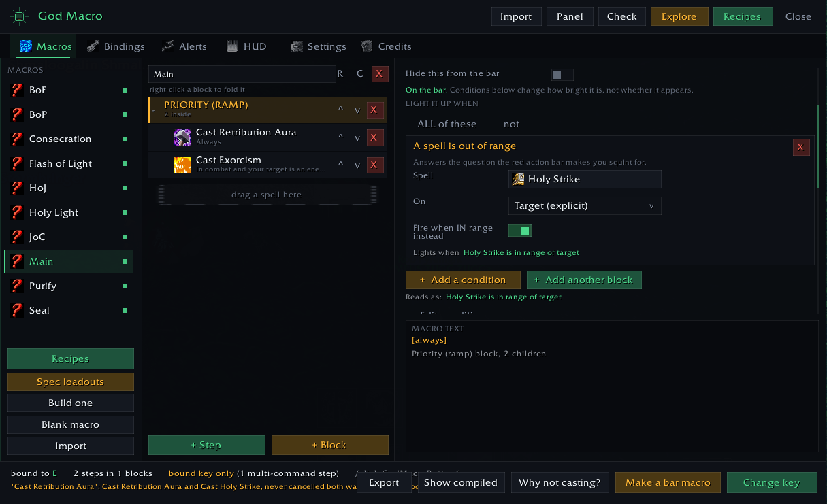The height and width of the screenshot is (504, 827).
Task: Disable Fire when IN range instead toggle
Action: point(520,231)
